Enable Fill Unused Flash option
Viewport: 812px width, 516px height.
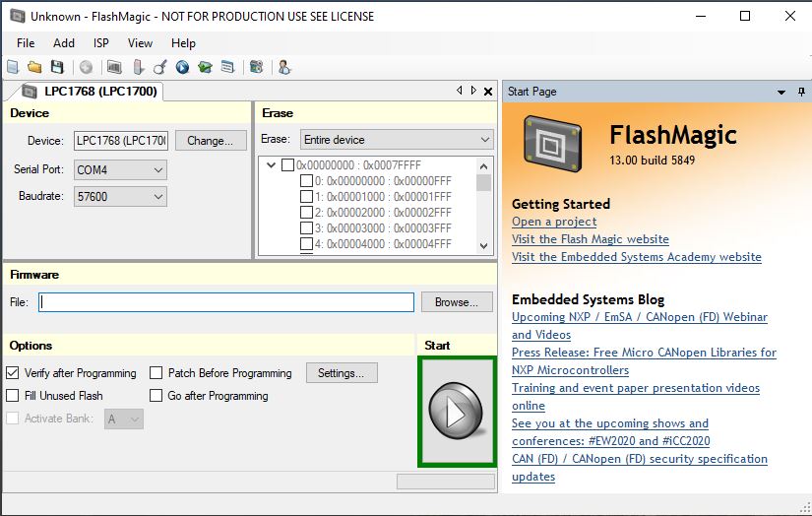pyautogui.click(x=13, y=396)
